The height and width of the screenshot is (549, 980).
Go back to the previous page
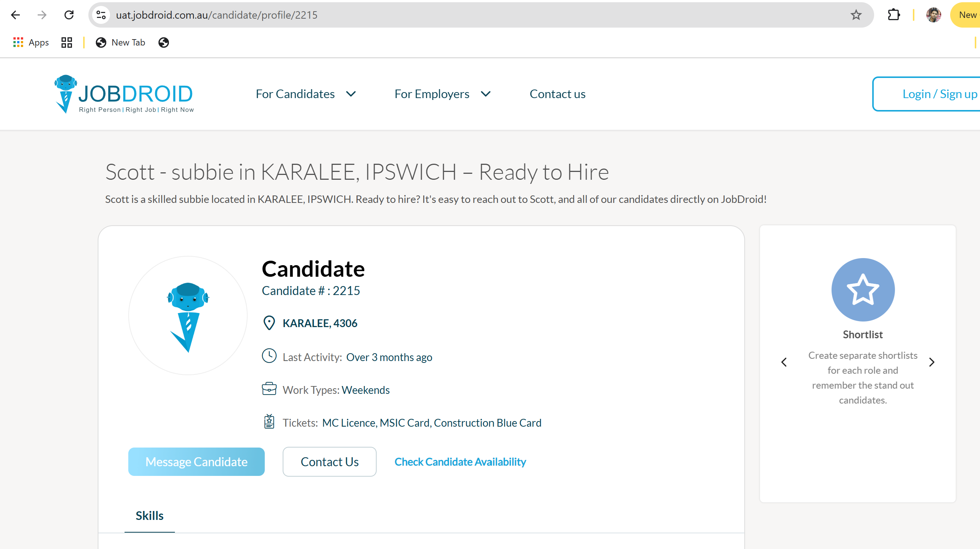pyautogui.click(x=16, y=15)
